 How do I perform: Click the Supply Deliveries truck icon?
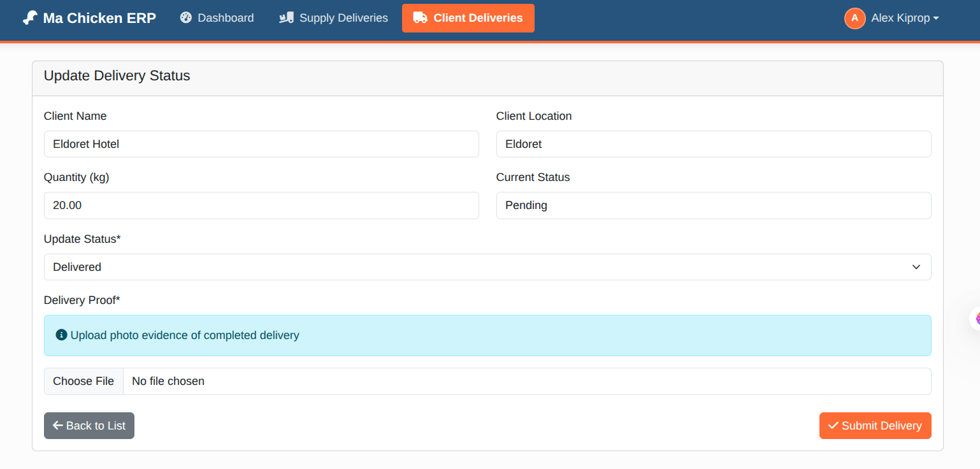pyautogui.click(x=286, y=17)
